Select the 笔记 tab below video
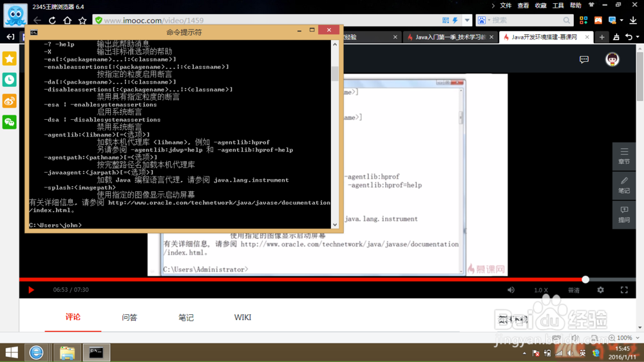The width and height of the screenshot is (644, 362). tap(186, 317)
